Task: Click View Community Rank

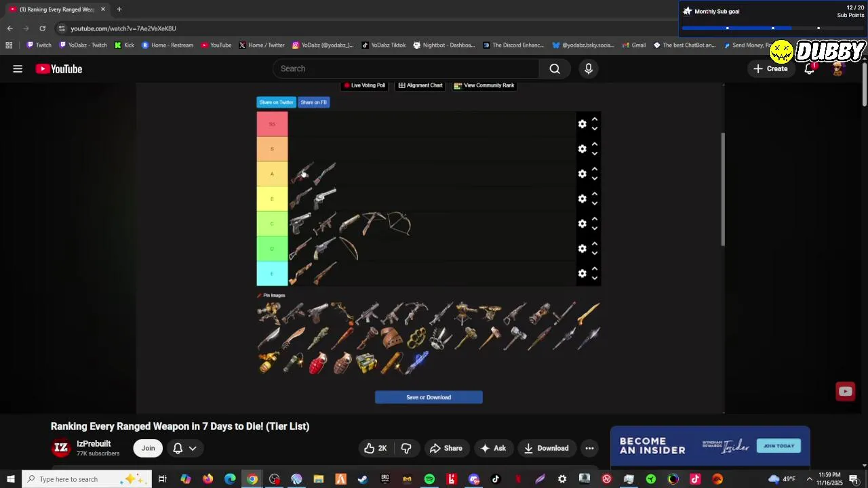Action: (484, 85)
